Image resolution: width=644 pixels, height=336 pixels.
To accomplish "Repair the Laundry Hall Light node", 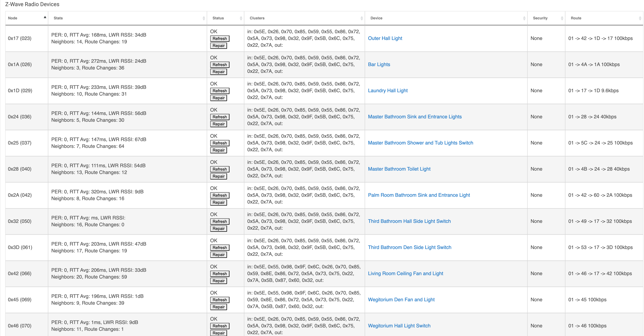I will pos(218,98).
